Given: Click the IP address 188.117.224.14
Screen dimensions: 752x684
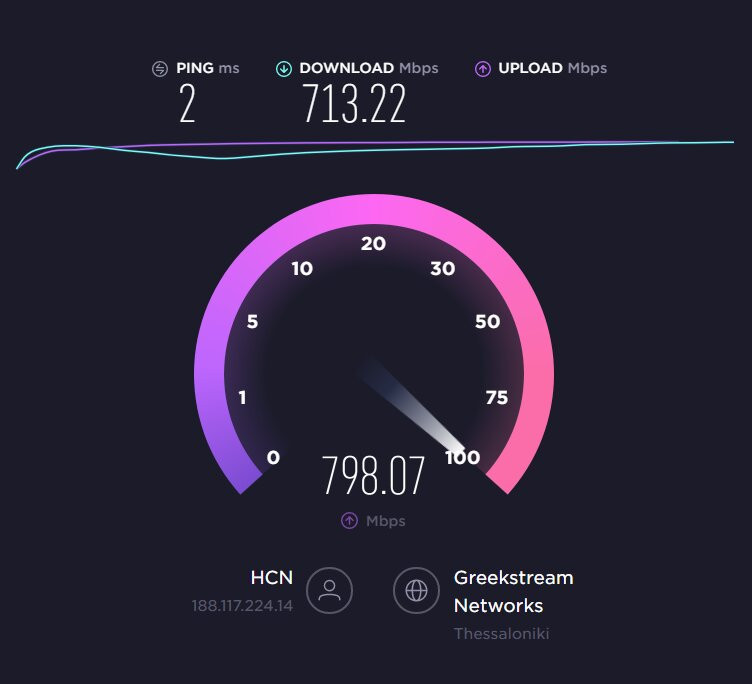Looking at the screenshot, I should [242, 606].
